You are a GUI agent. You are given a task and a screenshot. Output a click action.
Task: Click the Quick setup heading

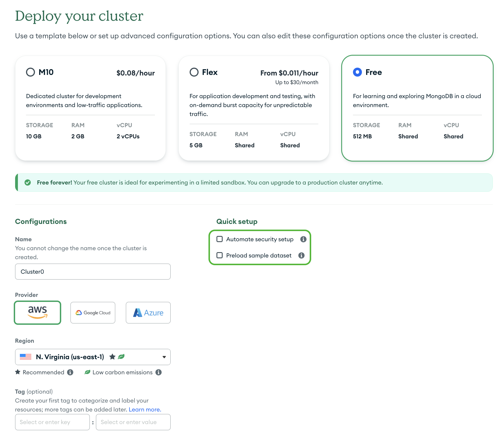pos(237,221)
